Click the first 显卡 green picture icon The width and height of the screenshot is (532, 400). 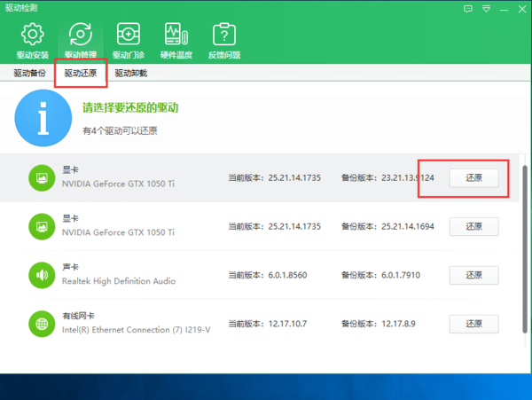tap(42, 177)
